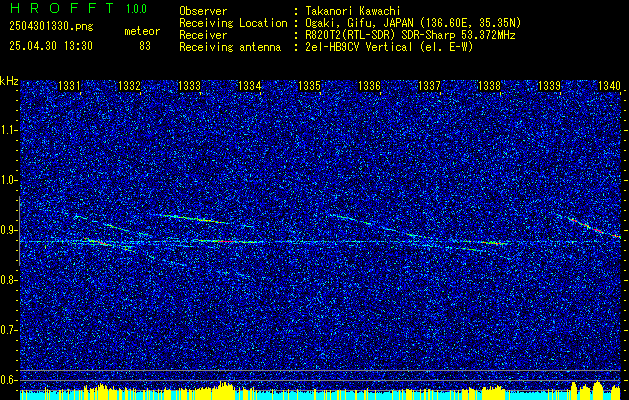Click the 1331 time marker
629x400 pixels.
point(69,85)
